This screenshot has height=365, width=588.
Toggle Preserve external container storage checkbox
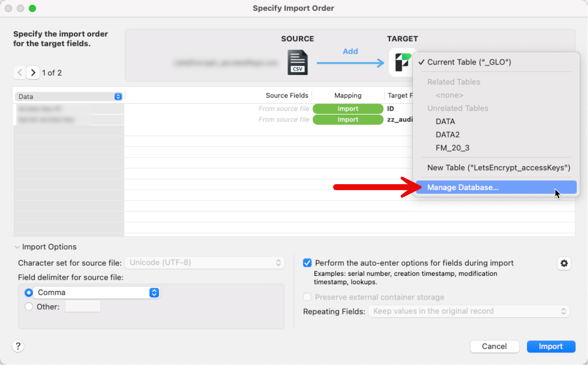pos(307,297)
